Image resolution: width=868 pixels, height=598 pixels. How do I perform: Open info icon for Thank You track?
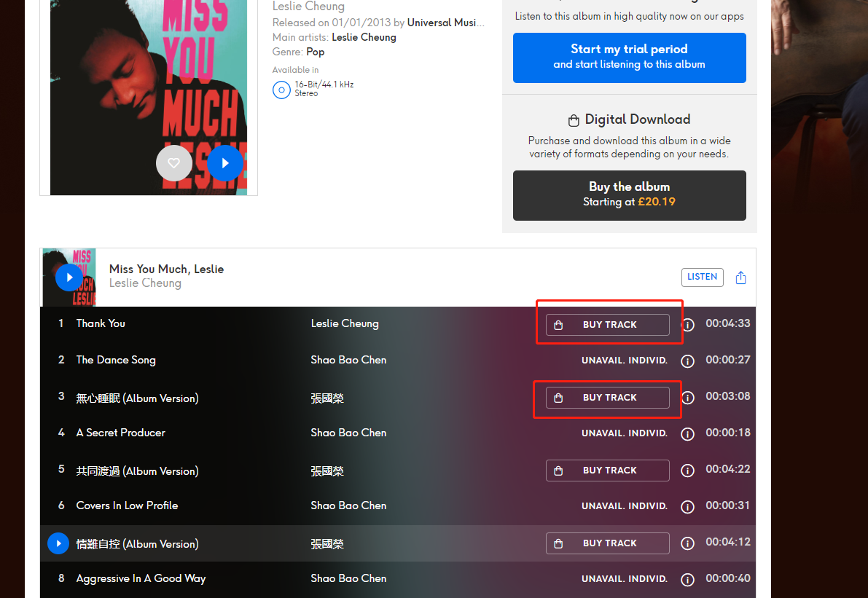(687, 325)
